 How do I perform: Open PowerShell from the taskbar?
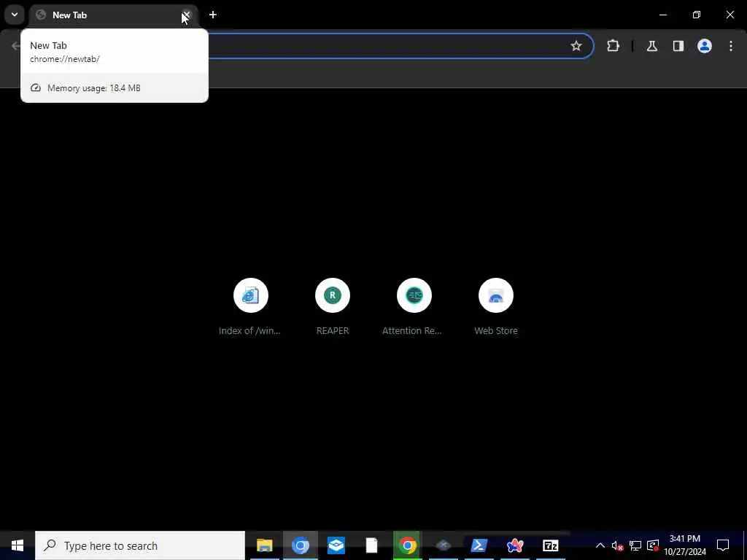point(479,545)
